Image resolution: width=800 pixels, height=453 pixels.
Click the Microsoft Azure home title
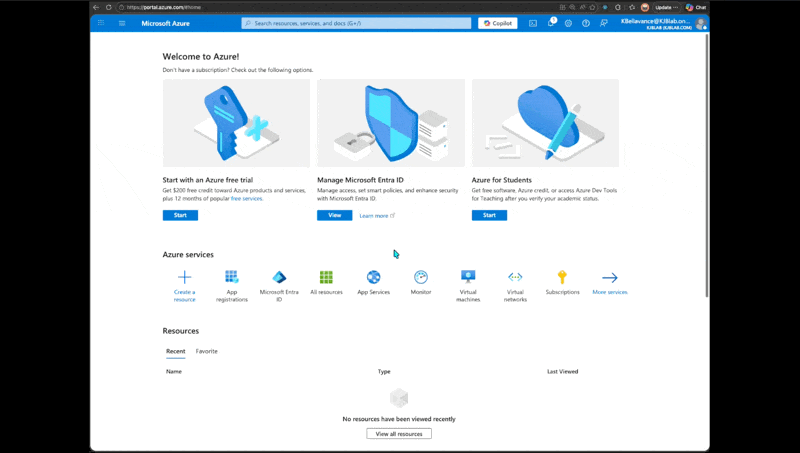tap(165, 23)
